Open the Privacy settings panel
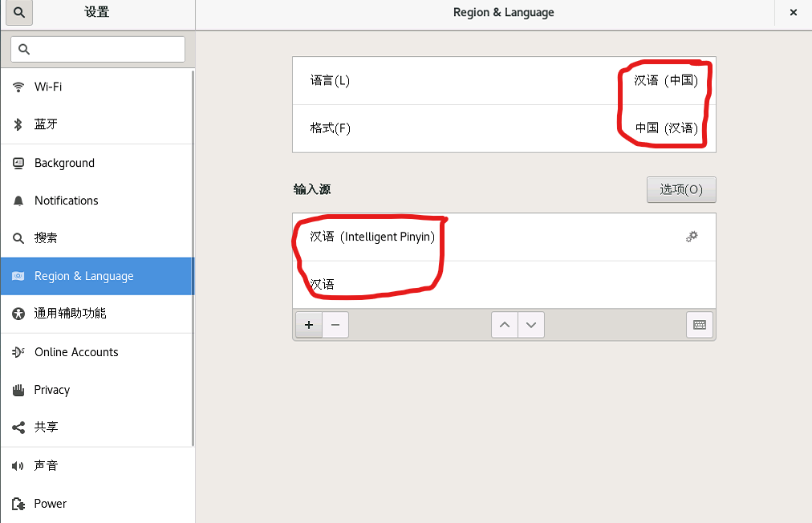Viewport: 812px width, 523px height. [97, 390]
